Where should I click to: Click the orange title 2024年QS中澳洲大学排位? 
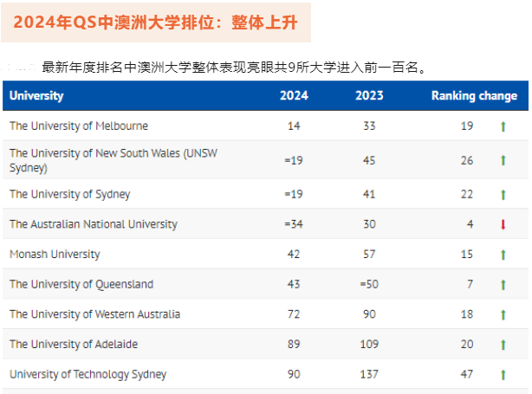(155, 23)
